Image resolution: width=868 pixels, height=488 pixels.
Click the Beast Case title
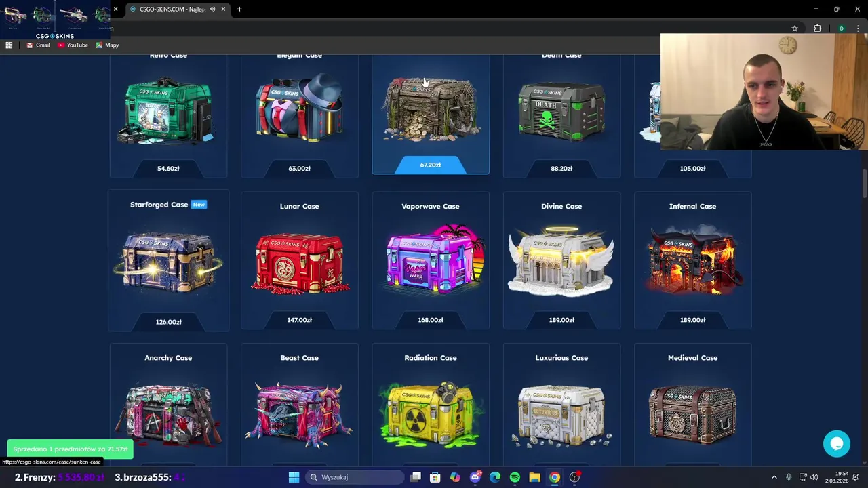click(299, 358)
